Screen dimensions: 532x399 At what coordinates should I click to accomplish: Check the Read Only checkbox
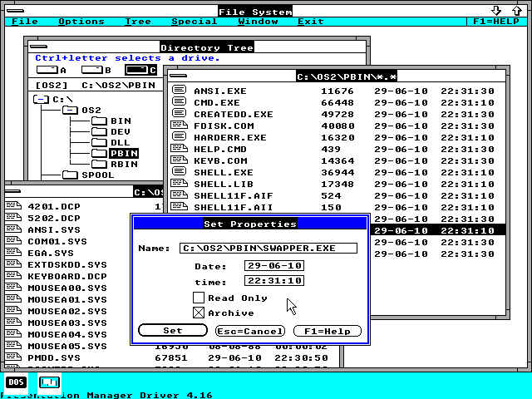point(199,298)
